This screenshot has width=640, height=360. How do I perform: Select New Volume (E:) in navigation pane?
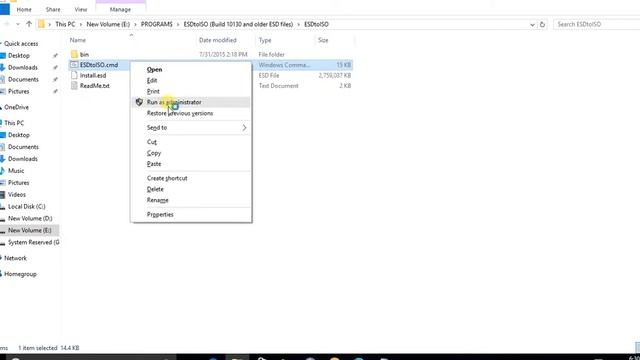coord(30,230)
